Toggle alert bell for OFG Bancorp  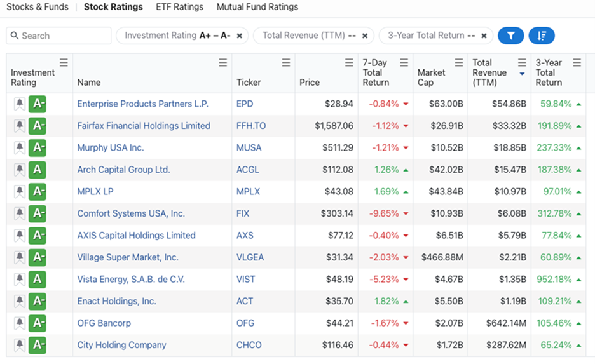tap(19, 323)
